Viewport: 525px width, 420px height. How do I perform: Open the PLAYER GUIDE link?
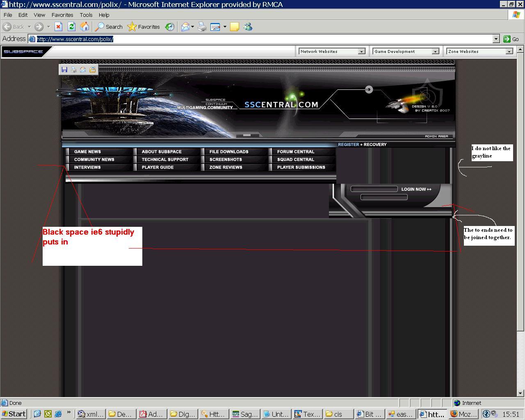(157, 167)
